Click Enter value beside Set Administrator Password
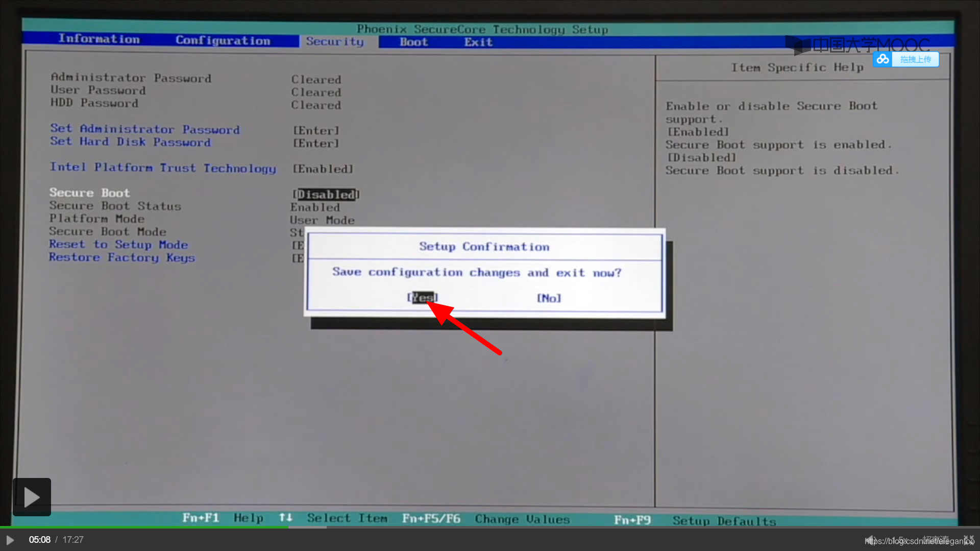The width and height of the screenshot is (980, 551). click(x=316, y=130)
